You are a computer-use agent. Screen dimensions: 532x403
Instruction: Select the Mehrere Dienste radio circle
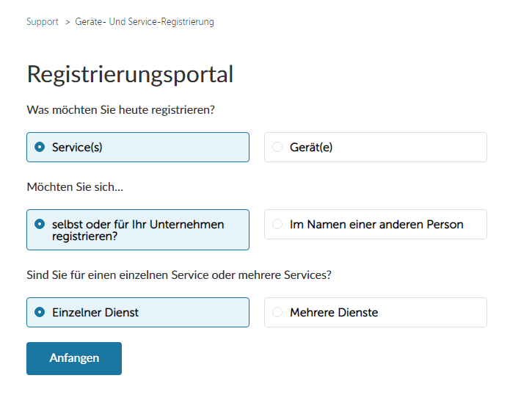pos(277,312)
